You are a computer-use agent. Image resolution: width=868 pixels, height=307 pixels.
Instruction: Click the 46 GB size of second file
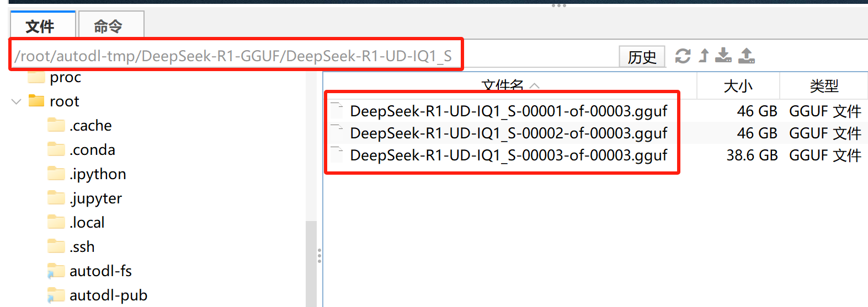pos(757,133)
